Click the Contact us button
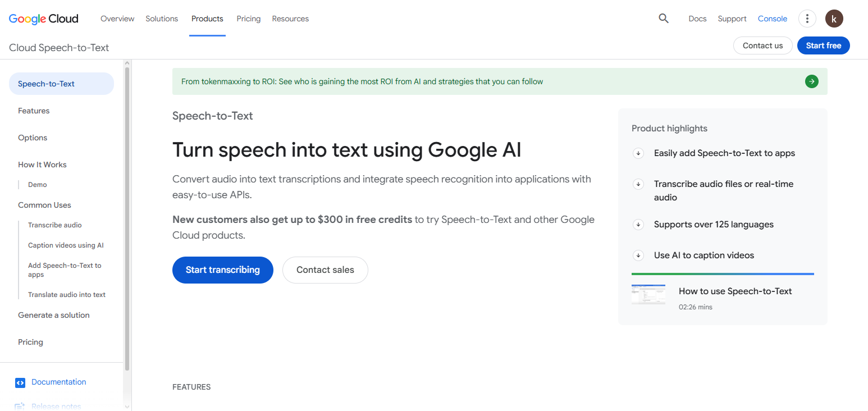The width and height of the screenshot is (868, 411). (762, 45)
